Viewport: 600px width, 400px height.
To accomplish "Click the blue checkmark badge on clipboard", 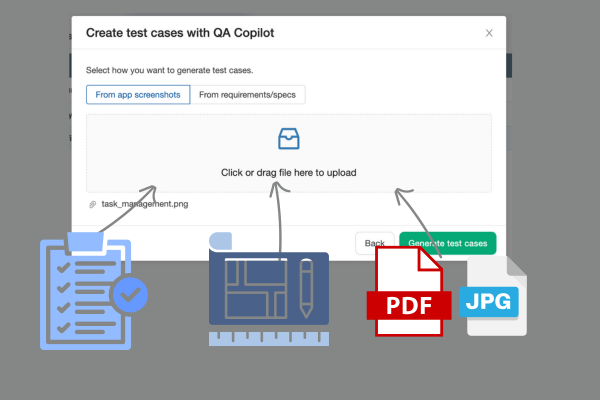I will pyautogui.click(x=129, y=295).
